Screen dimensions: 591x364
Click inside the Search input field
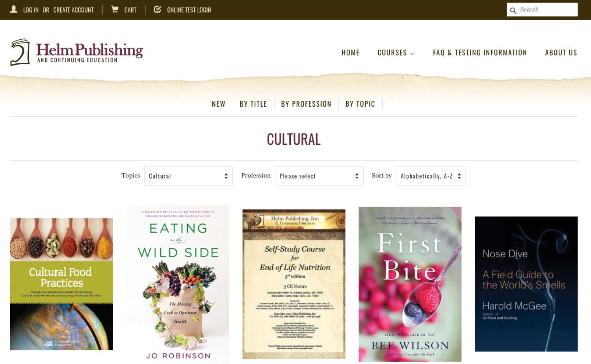pyautogui.click(x=548, y=9)
